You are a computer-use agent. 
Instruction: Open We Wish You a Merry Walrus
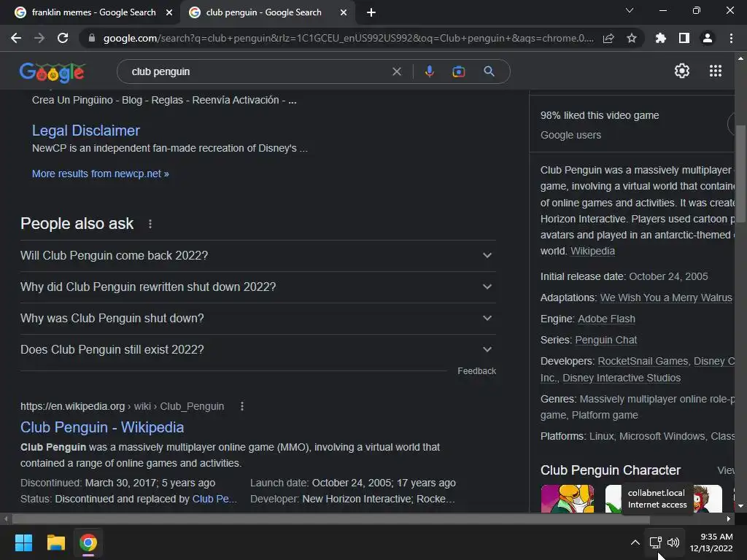pyautogui.click(x=666, y=297)
